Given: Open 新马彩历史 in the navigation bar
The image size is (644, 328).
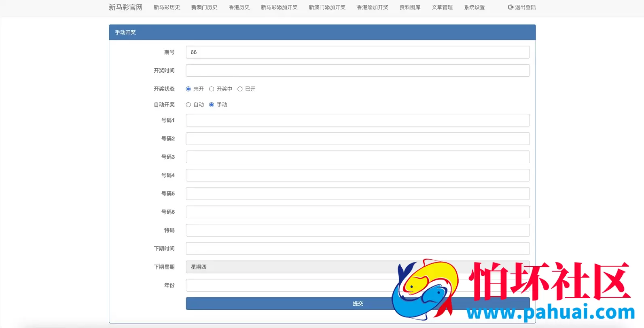Looking at the screenshot, I should click(x=167, y=7).
